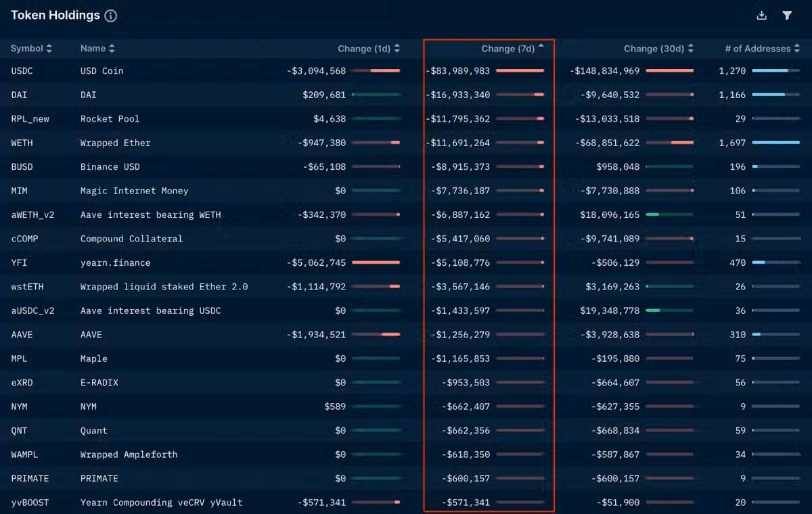Select the USDC symbol row
This screenshot has height=514, width=812.
pos(22,71)
